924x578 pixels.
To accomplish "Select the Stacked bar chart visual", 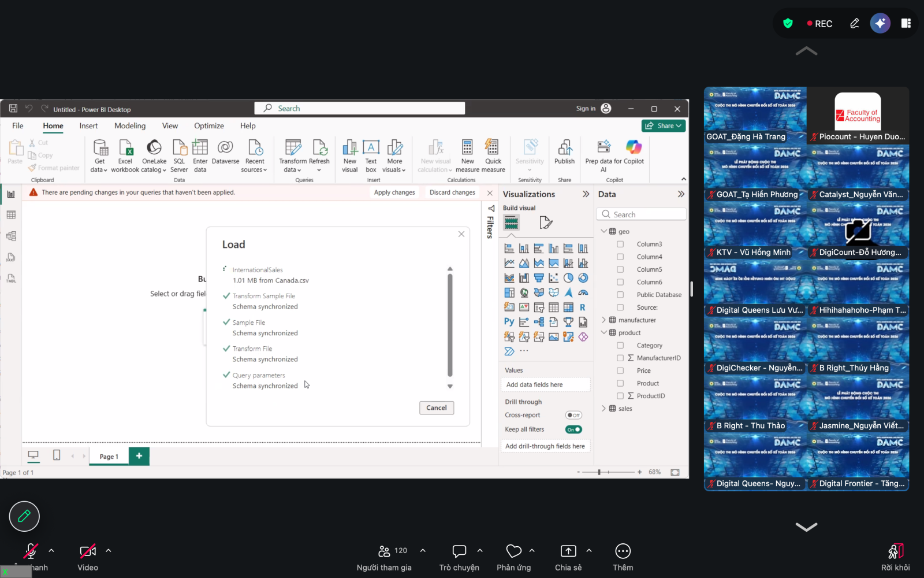I will click(509, 249).
